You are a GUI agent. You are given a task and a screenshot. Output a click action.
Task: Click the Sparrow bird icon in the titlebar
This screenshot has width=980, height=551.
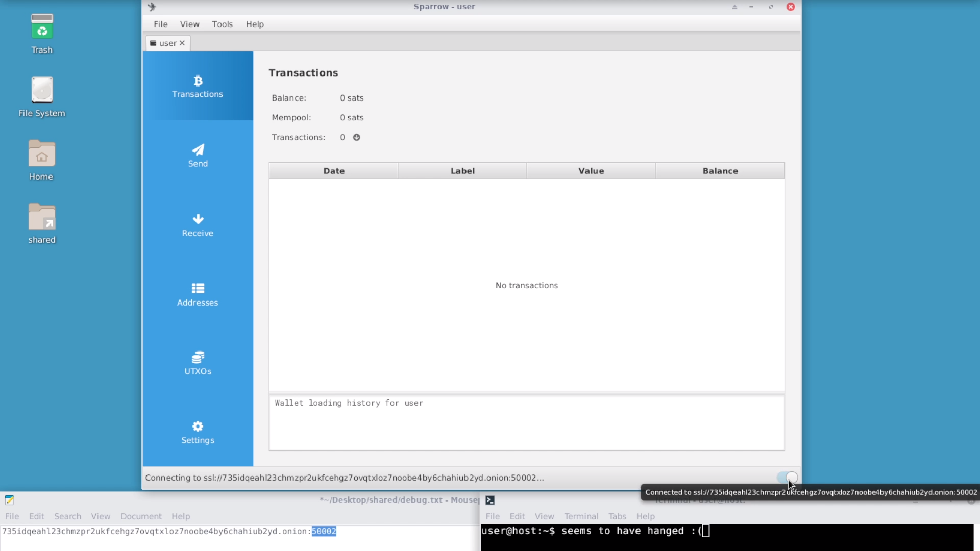[x=151, y=7]
